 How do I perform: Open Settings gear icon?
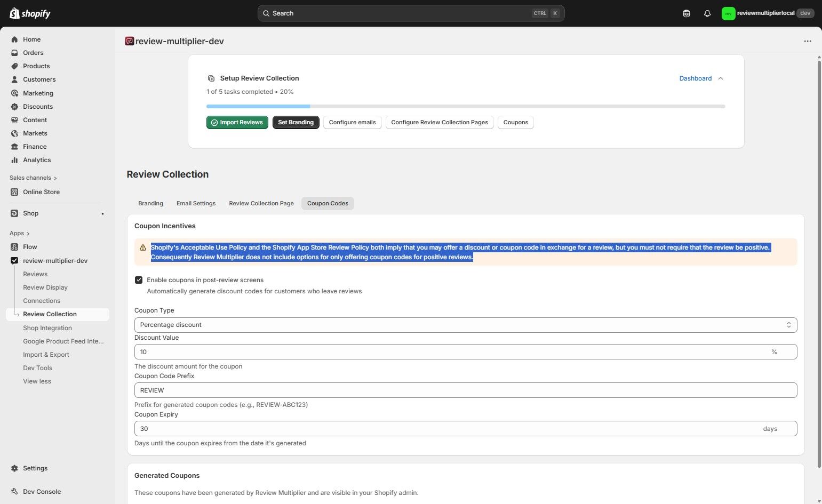pos(14,468)
